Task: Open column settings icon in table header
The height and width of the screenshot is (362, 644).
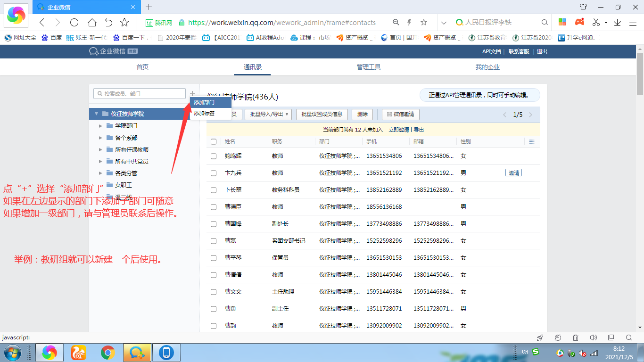Action: coord(532,141)
